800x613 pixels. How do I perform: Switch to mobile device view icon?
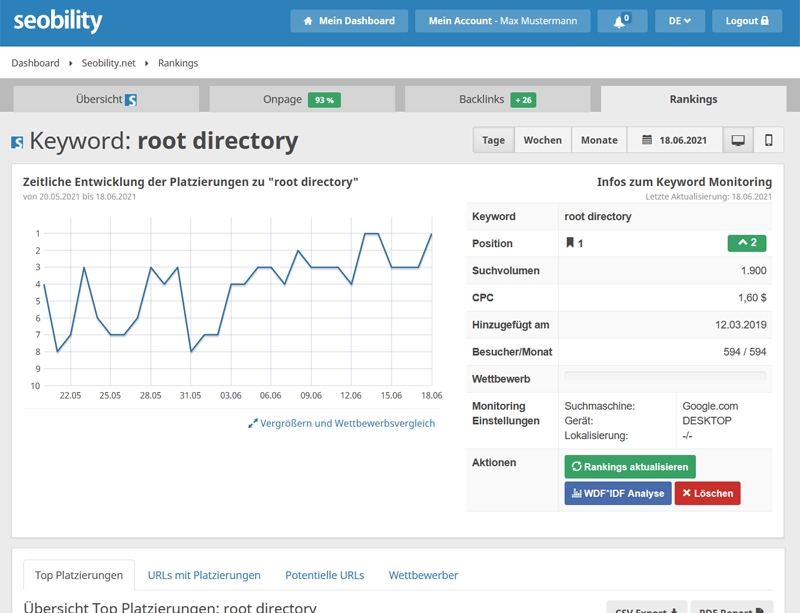[x=768, y=140]
